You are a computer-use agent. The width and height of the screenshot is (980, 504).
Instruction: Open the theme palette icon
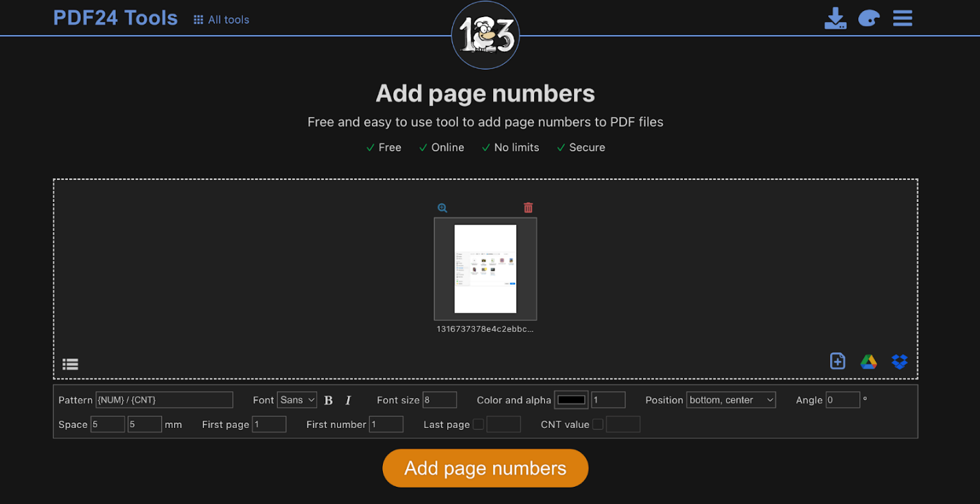tap(869, 18)
